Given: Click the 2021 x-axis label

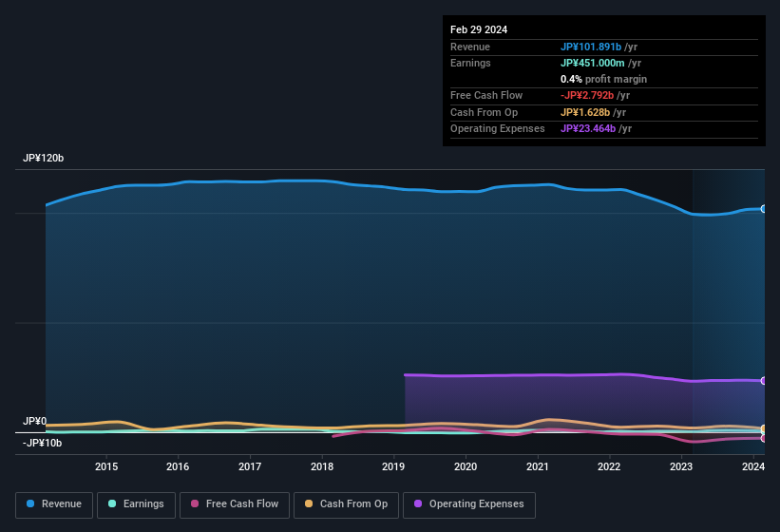Looking at the screenshot, I should tap(537, 466).
